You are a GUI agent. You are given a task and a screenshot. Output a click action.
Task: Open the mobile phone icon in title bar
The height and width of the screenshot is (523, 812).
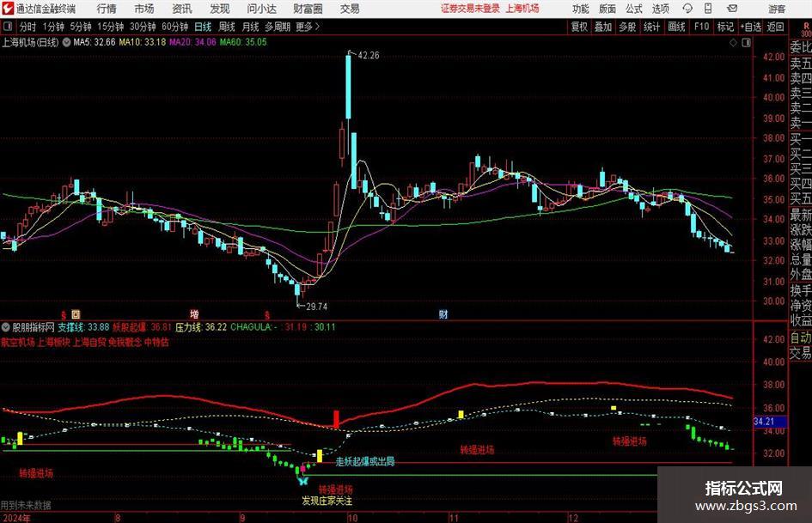pos(708,9)
